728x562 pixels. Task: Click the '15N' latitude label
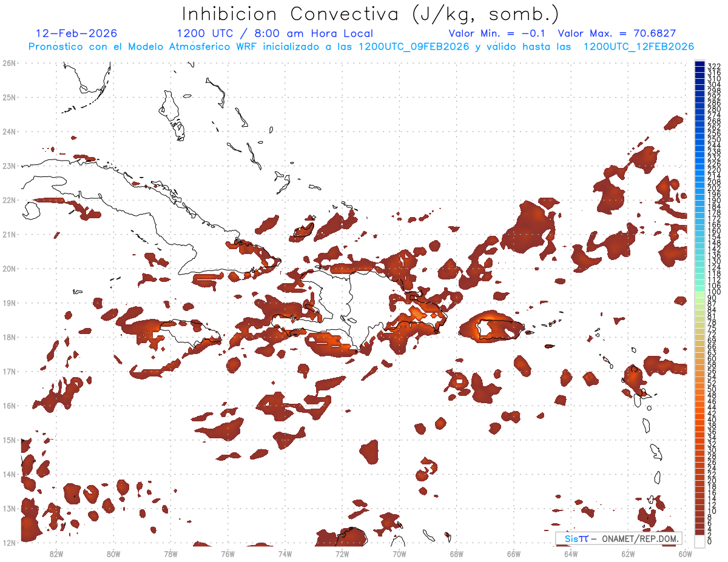pos(9,440)
